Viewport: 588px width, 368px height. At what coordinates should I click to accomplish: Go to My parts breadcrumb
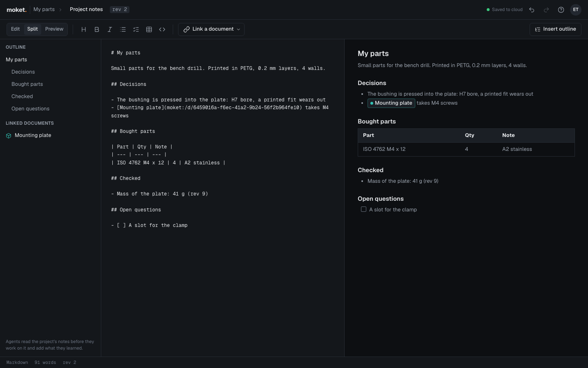(44, 9)
